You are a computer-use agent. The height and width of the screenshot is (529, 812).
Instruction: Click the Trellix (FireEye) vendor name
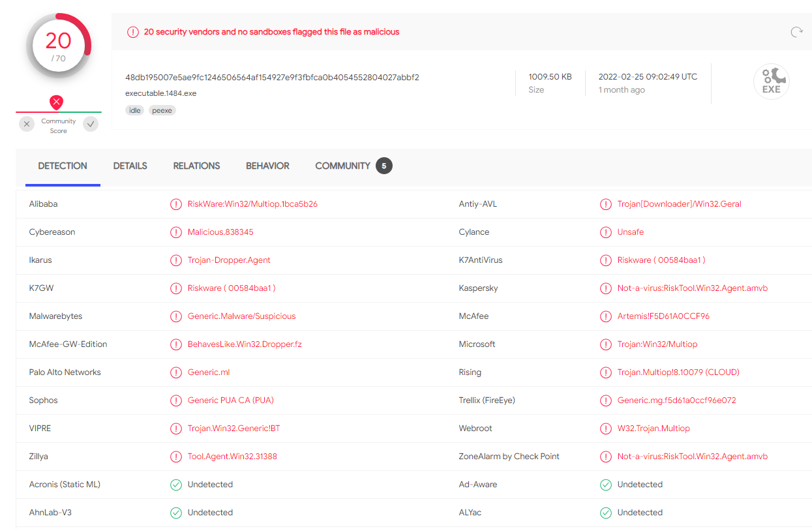click(487, 401)
